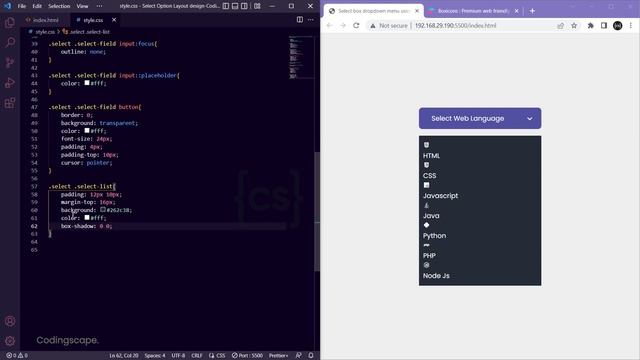The image size is (640, 360).
Task: Open the Edit menu
Action: pyautogui.click(x=37, y=6)
